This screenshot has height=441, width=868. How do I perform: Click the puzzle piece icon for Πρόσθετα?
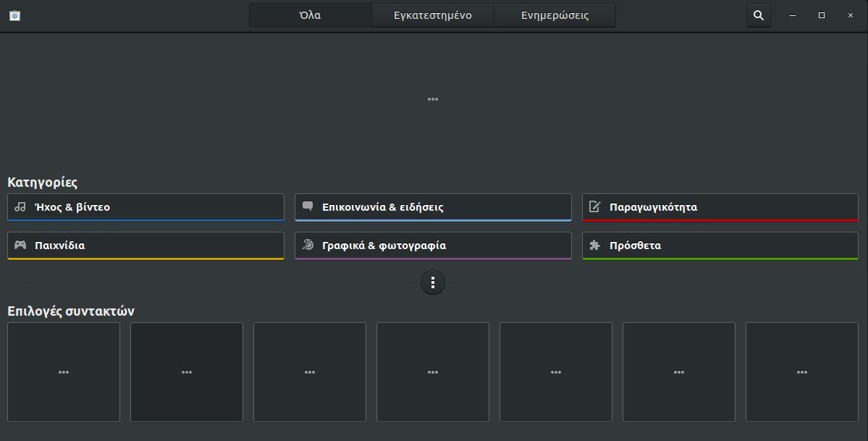pos(595,245)
